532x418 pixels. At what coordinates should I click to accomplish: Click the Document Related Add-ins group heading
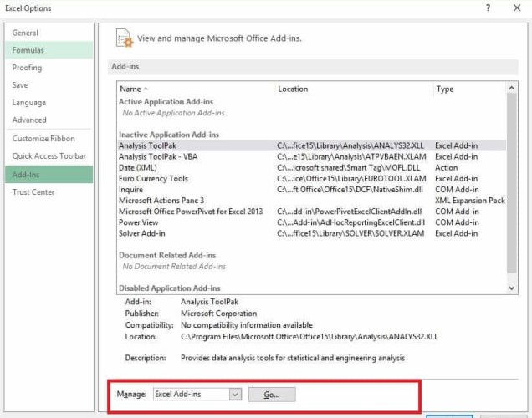pyautogui.click(x=167, y=255)
